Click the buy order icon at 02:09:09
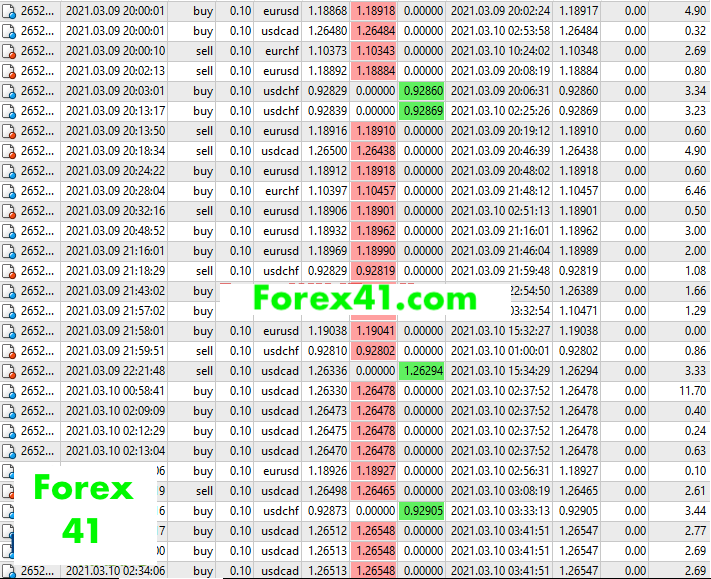The height and width of the screenshot is (579, 711). point(9,411)
